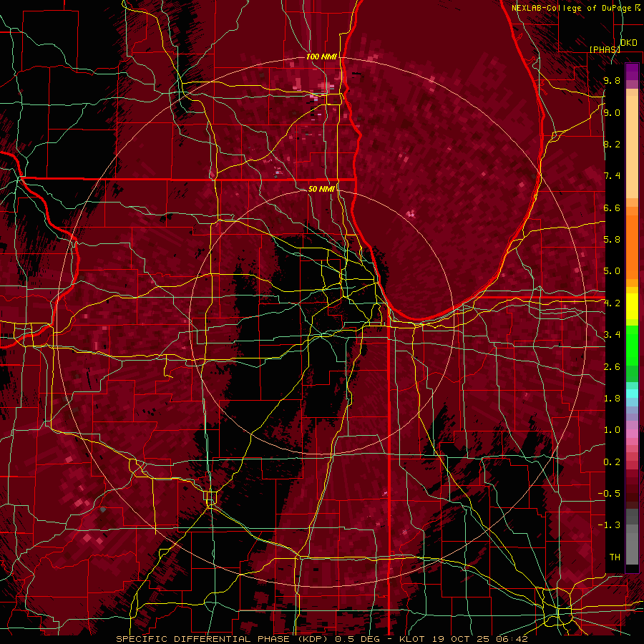Image resolution: width=644 pixels, height=644 pixels.
Task: Click the TH label on the scale
Action: 615,557
